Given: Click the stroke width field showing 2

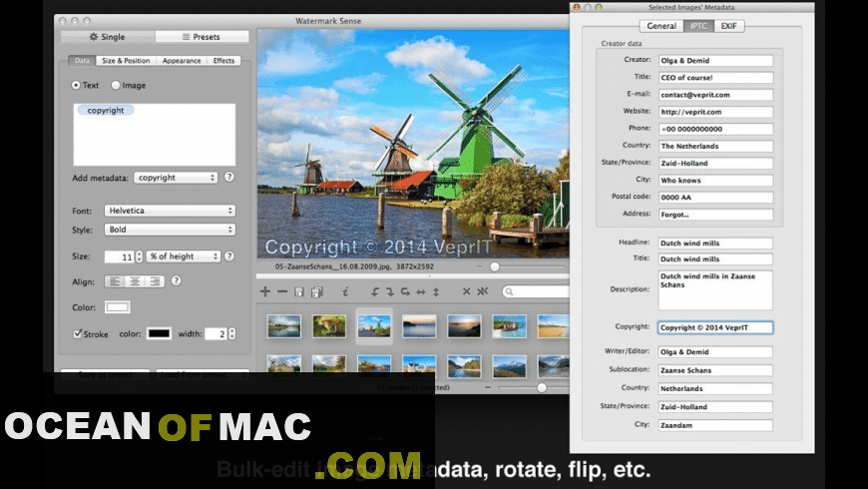Looking at the screenshot, I should click(x=217, y=333).
